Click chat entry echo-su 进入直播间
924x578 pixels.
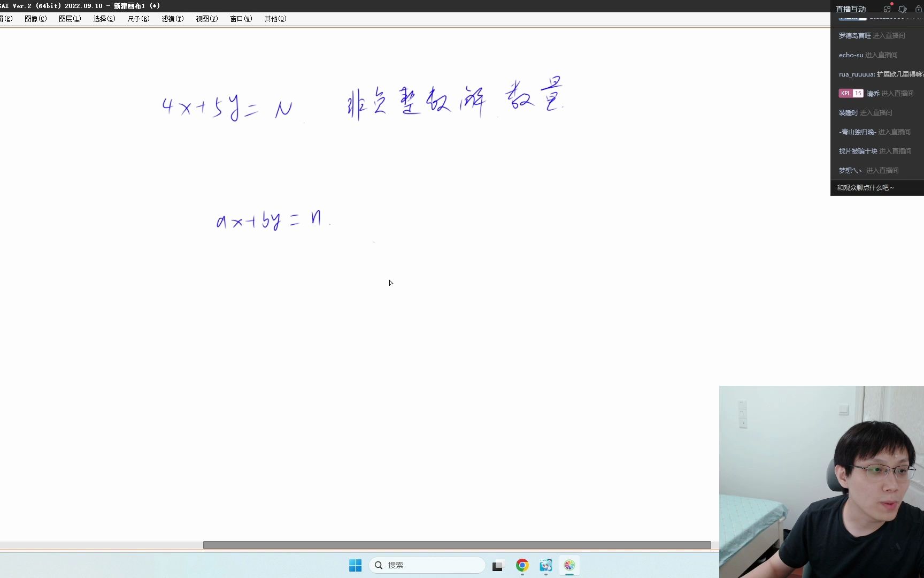868,55
